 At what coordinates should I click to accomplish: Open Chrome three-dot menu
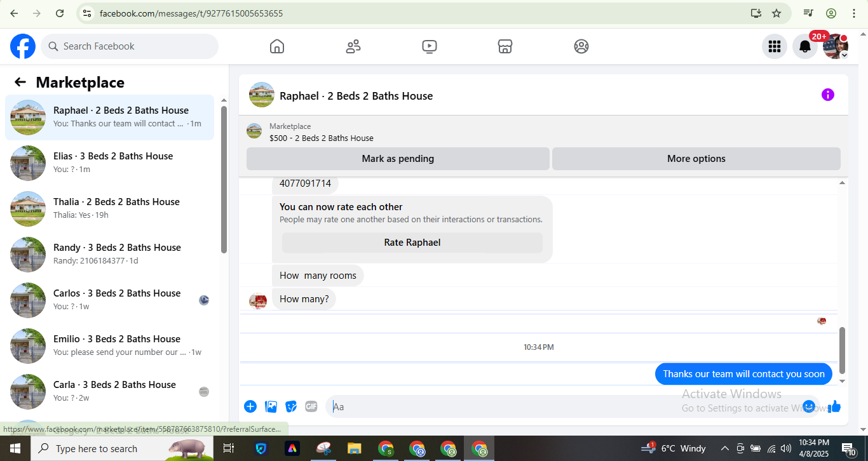pos(853,13)
